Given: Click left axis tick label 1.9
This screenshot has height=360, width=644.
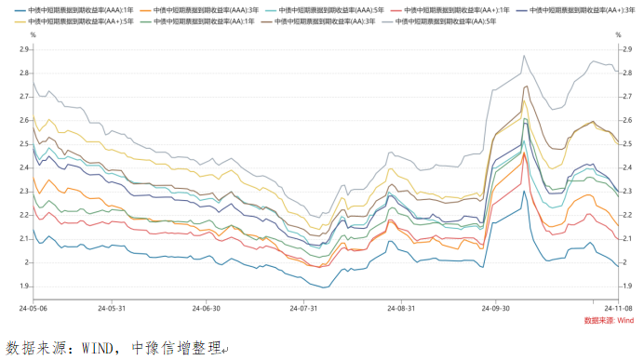Looking at the screenshot, I should pyautogui.click(x=24, y=287).
